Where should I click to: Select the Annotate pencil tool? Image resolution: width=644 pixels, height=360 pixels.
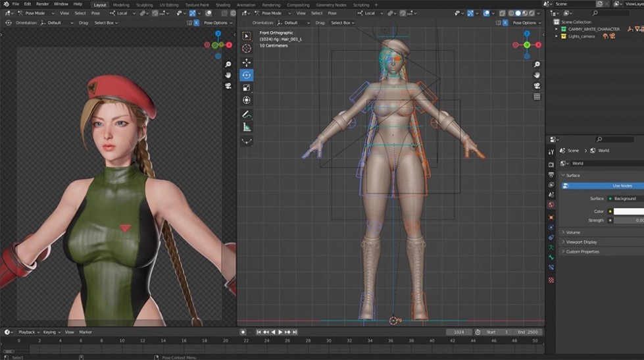[247, 115]
